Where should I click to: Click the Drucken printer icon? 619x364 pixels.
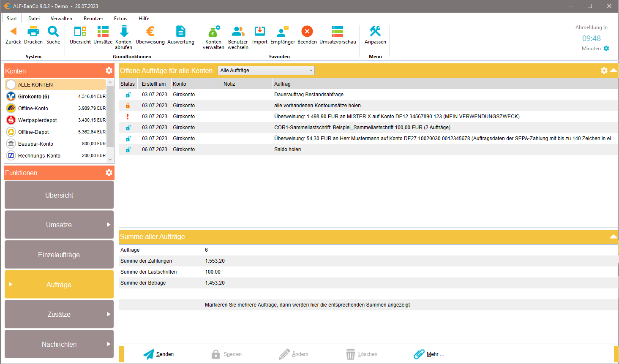(33, 31)
